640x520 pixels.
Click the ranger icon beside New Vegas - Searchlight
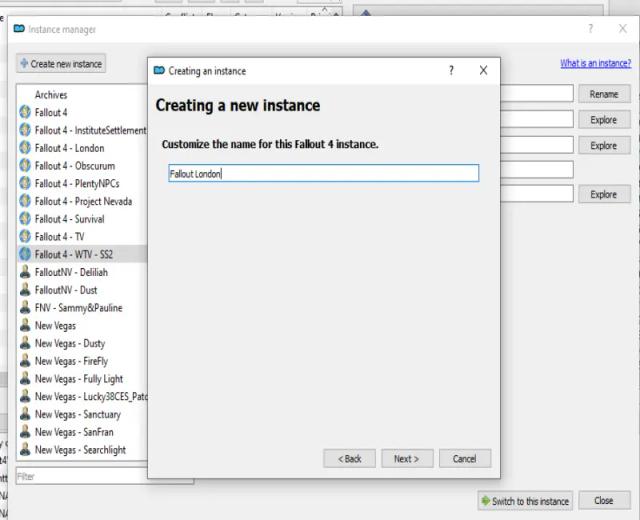(x=25, y=450)
